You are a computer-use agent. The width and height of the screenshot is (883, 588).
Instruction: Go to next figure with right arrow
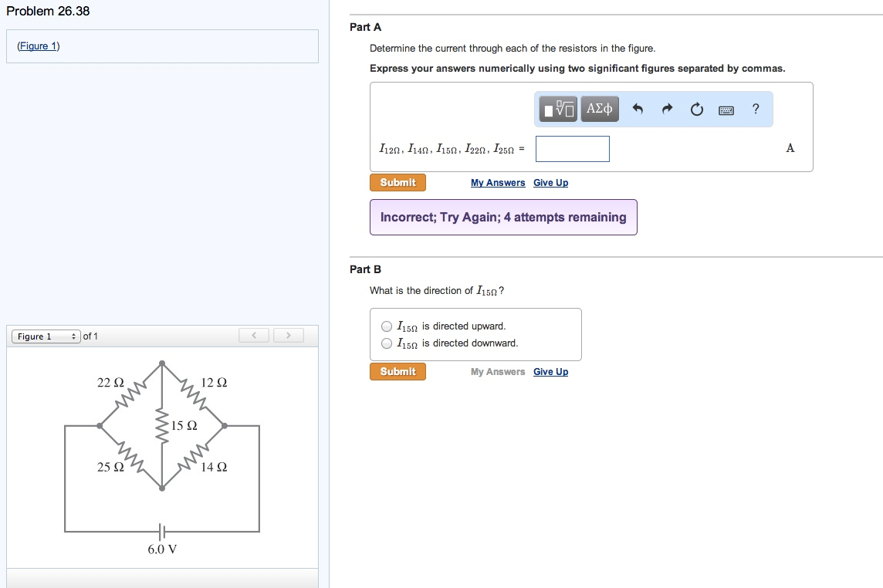tap(288, 336)
